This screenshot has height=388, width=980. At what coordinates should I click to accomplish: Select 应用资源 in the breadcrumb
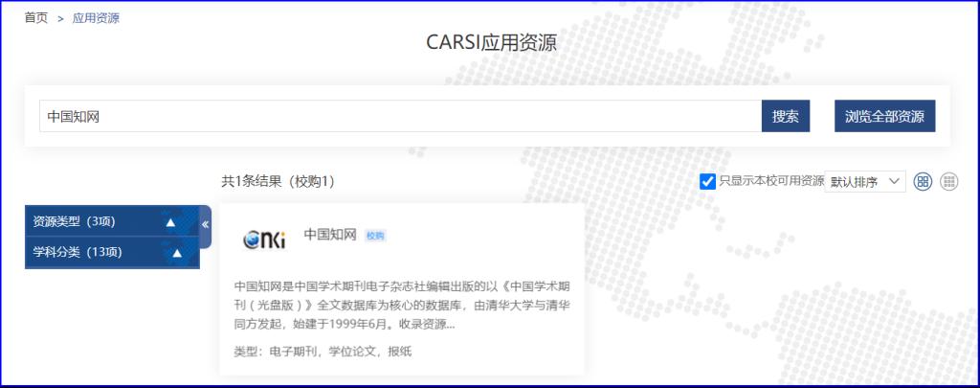tap(96, 17)
